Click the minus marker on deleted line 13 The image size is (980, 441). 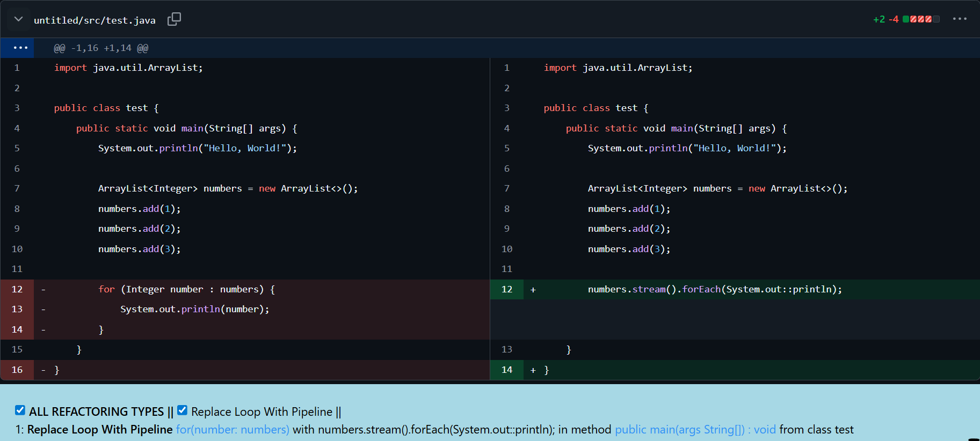pos(43,310)
